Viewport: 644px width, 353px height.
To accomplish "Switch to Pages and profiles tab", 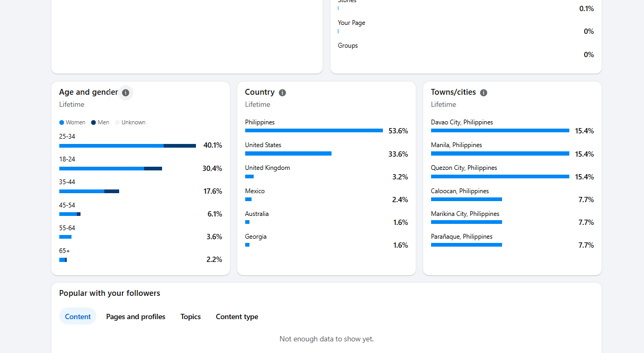I will coord(136,316).
